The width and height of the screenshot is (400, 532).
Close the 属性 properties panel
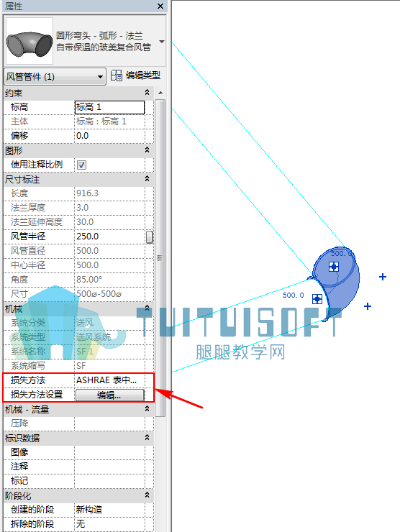160,6
